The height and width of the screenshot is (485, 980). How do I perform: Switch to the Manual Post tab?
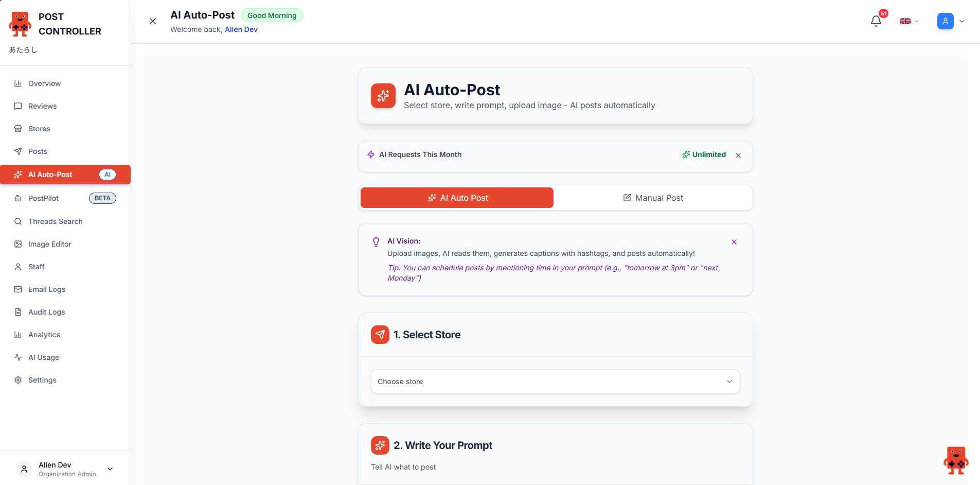653,198
